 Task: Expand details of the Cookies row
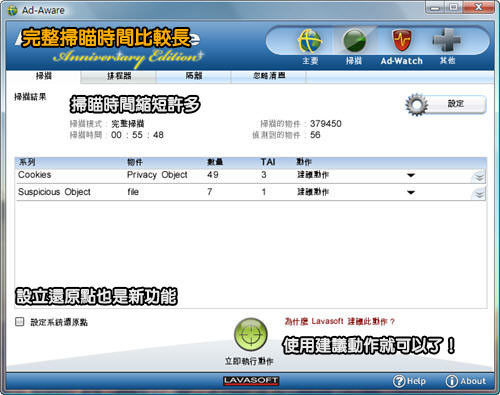[479, 176]
